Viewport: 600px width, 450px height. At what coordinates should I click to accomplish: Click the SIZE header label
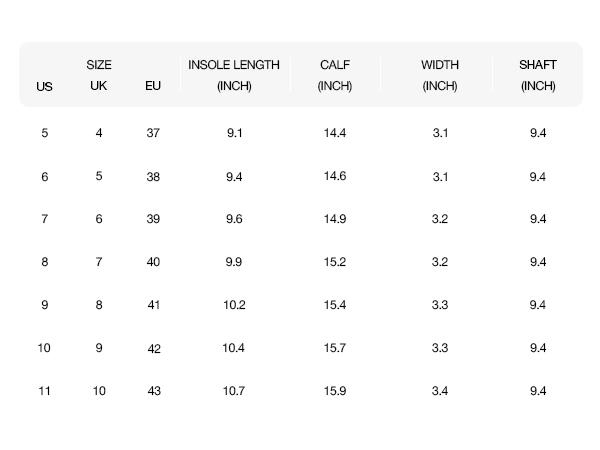click(x=99, y=65)
